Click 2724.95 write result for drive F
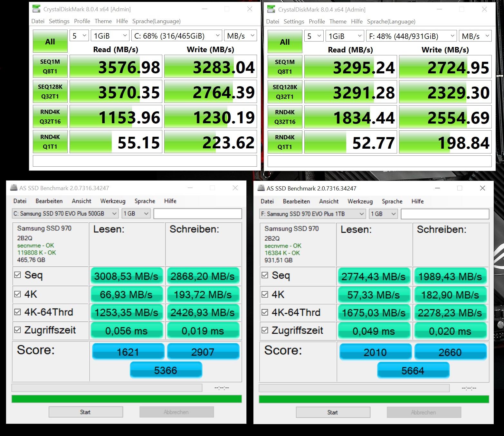The width and height of the screenshot is (504, 436). (x=445, y=67)
